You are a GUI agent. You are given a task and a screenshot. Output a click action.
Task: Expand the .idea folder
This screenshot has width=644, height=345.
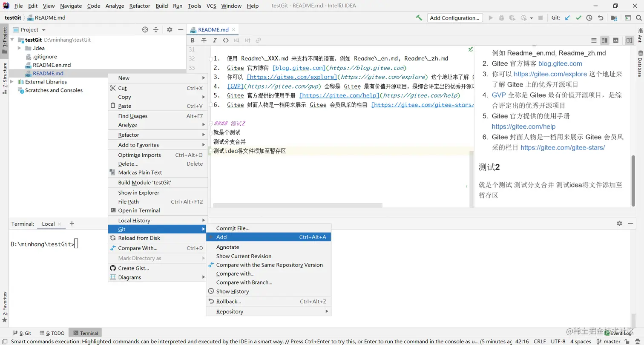20,48
